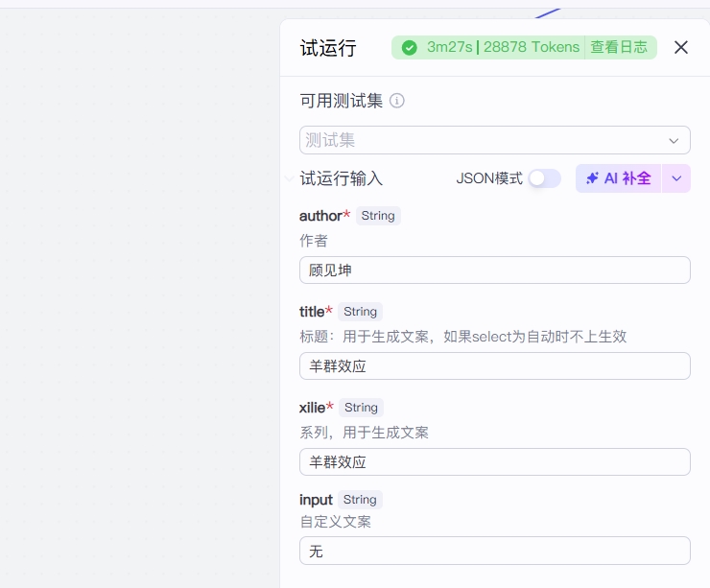
Task: Click the author field containing 顾见坤
Action: pos(494,270)
